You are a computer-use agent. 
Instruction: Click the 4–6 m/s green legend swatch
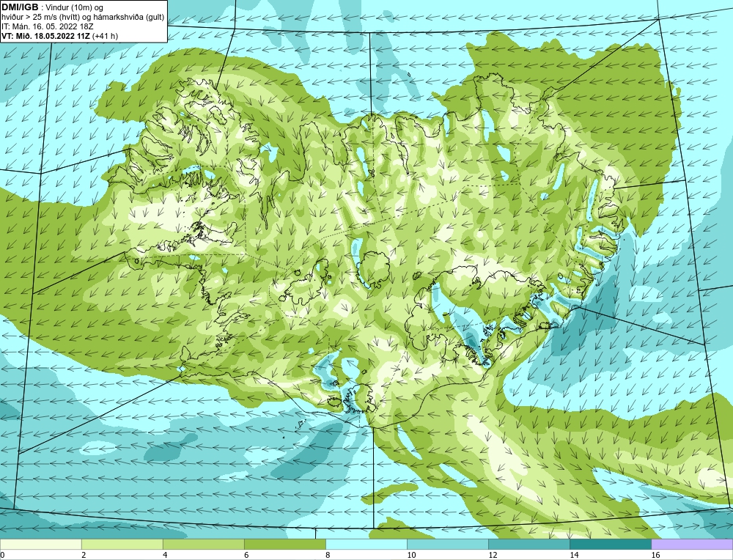203,544
